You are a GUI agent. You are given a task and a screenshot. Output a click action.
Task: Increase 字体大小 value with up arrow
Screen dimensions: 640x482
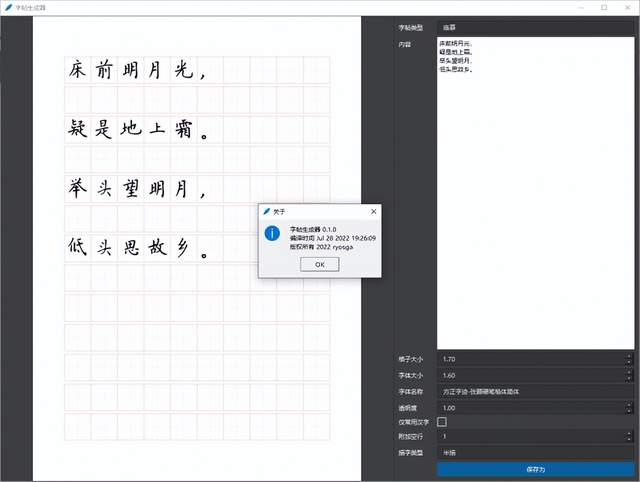pyautogui.click(x=629, y=373)
